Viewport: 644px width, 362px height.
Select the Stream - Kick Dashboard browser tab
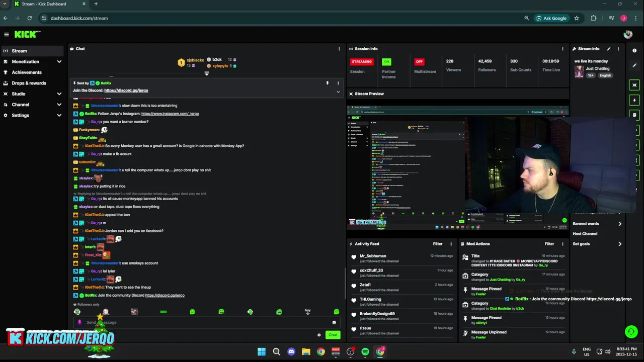click(x=49, y=4)
